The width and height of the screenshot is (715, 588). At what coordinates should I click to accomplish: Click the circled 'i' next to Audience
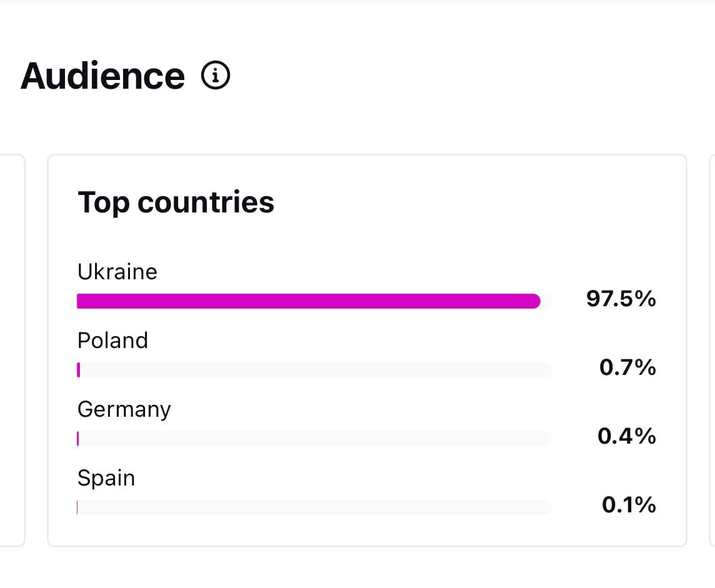point(215,76)
